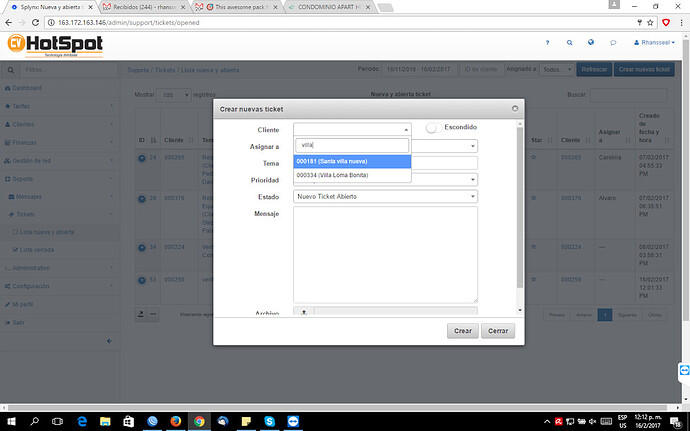Image resolution: width=690 pixels, height=431 pixels.
Task: Expand Configuración in the sidebar
Action: click(x=59, y=286)
